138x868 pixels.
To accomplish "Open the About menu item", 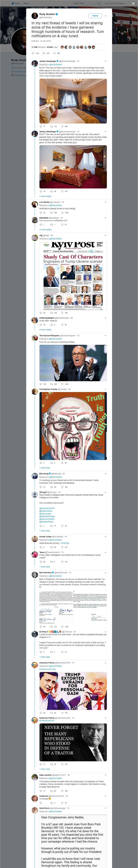I will coord(26,3).
